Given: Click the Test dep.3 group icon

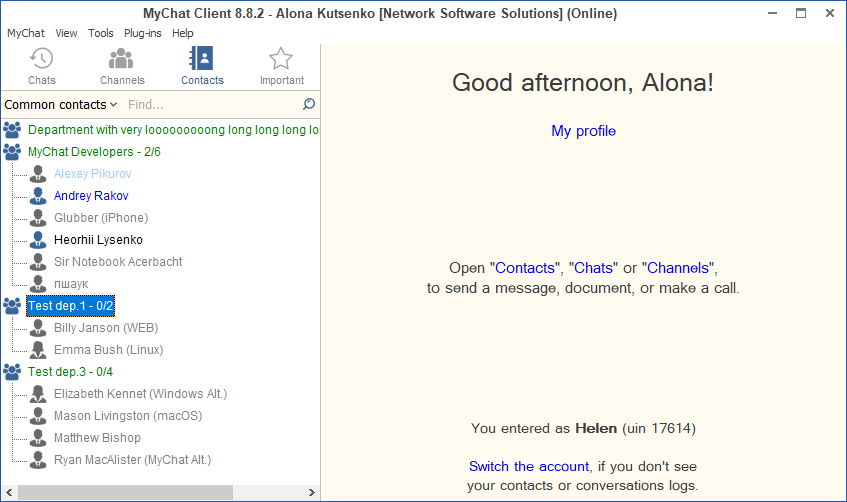Looking at the screenshot, I should 12,372.
